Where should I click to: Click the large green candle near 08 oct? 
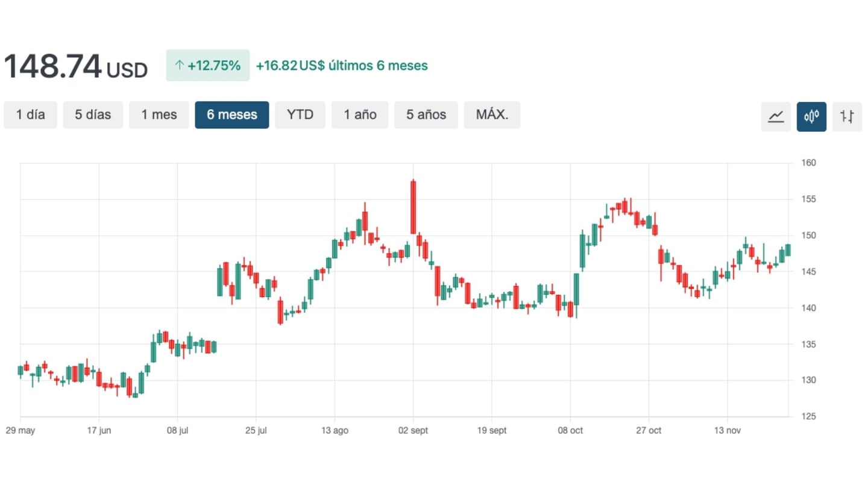pos(576,289)
